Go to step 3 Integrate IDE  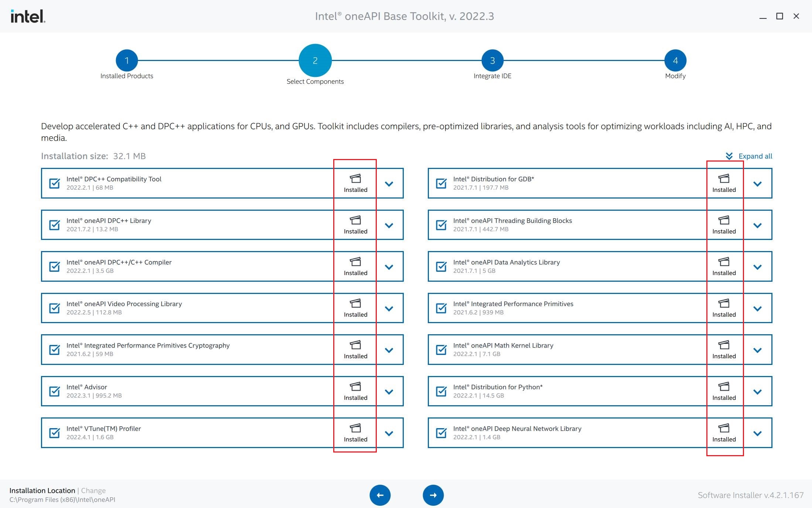[492, 60]
